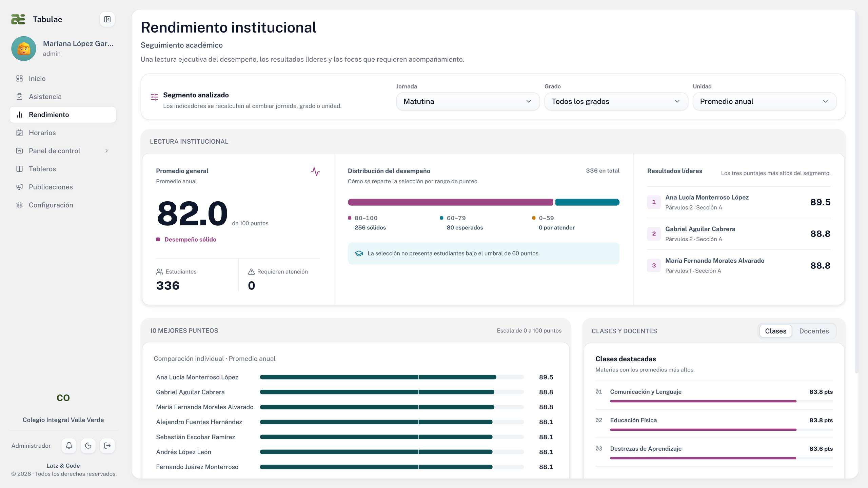
Task: Open Tableros in the sidebar
Action: click(63, 169)
